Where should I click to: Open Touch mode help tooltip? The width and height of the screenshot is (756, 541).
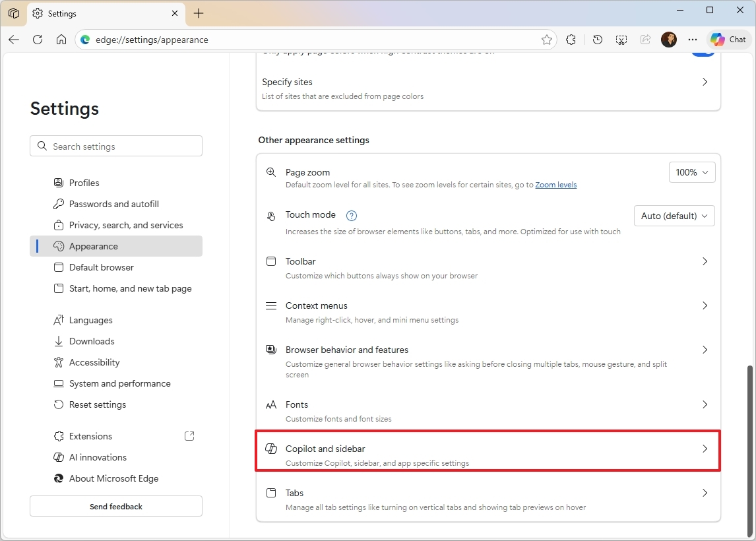(x=352, y=215)
